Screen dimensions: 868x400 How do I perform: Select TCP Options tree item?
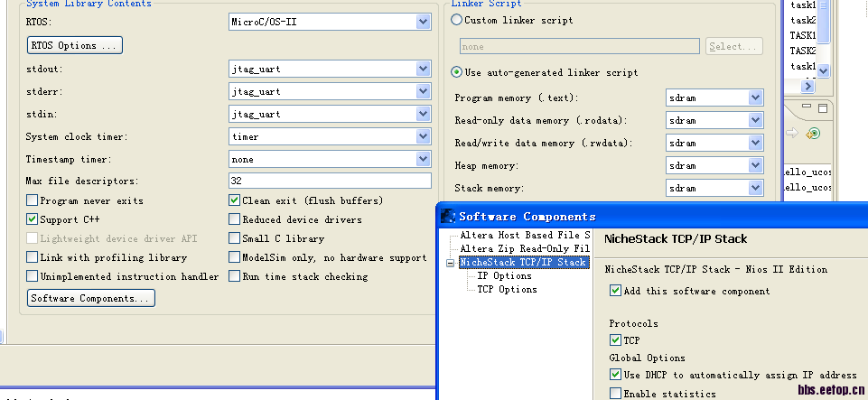tap(507, 289)
